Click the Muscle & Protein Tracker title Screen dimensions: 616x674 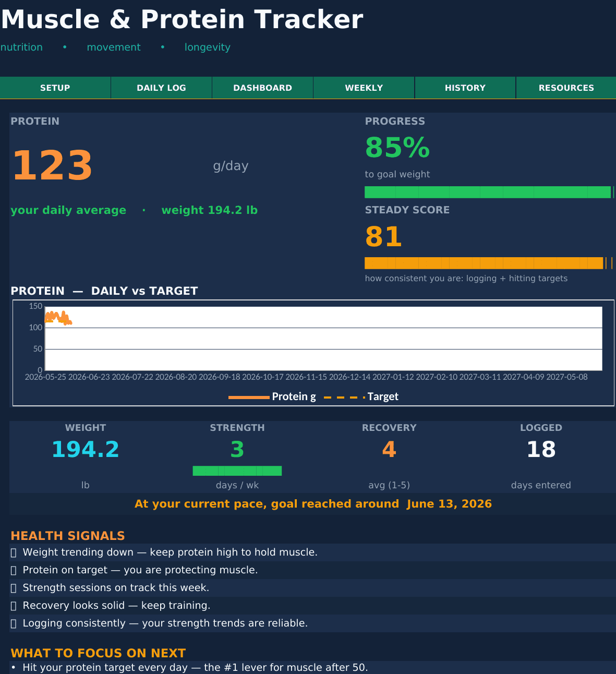(x=182, y=19)
